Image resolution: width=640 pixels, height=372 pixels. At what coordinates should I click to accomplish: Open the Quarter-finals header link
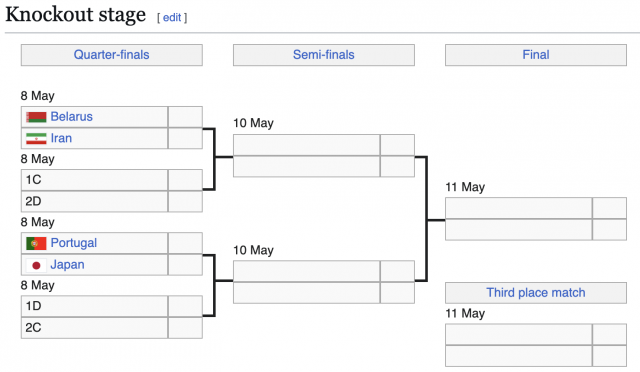[x=111, y=55]
